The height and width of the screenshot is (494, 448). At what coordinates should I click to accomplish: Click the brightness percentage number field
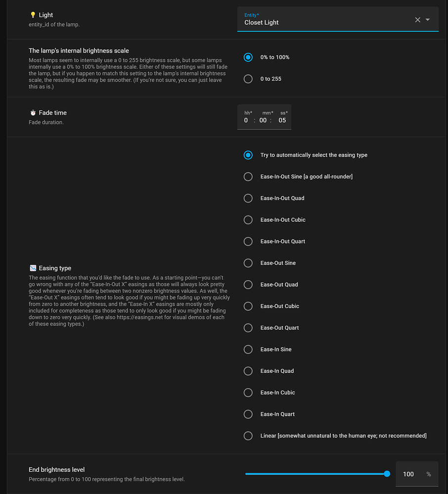[408, 474]
